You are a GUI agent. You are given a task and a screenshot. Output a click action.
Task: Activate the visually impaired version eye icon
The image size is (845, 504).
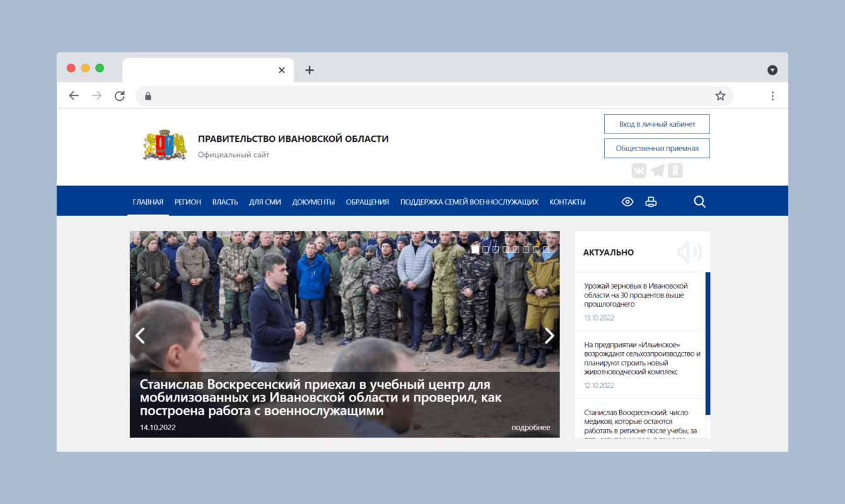[x=627, y=201]
